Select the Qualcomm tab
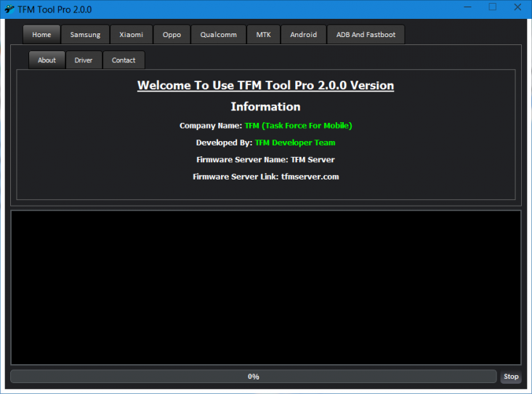This screenshot has height=394, width=532. [219, 35]
